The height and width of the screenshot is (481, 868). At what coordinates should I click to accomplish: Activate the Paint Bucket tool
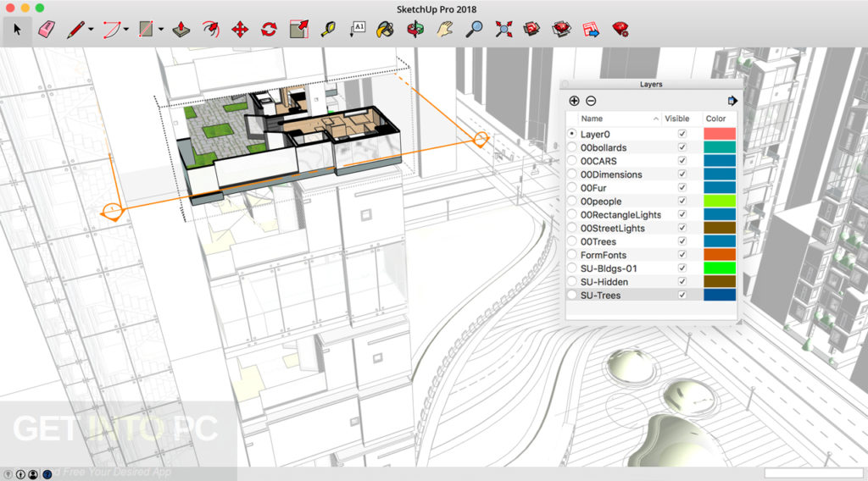point(386,30)
